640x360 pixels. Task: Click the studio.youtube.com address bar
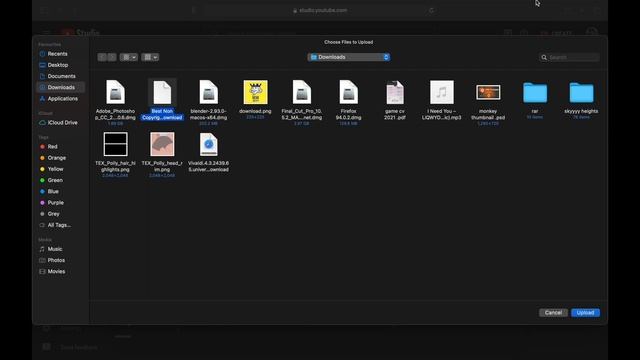point(320,11)
